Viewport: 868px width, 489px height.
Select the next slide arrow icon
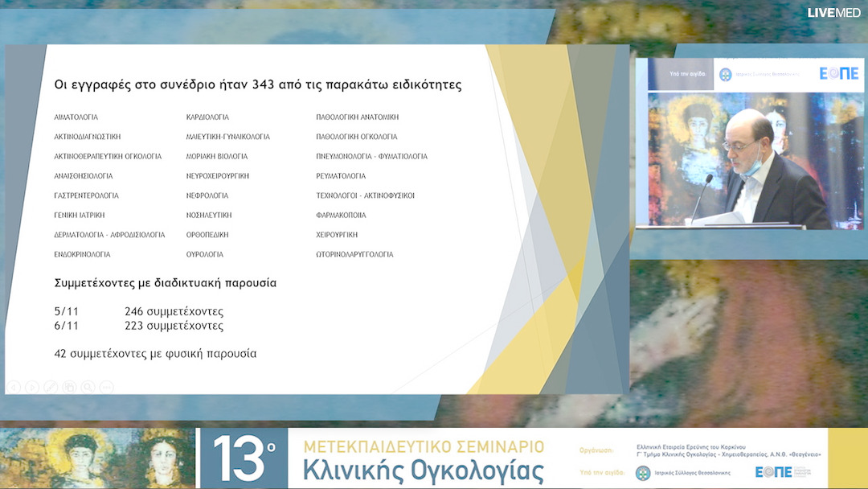click(32, 386)
